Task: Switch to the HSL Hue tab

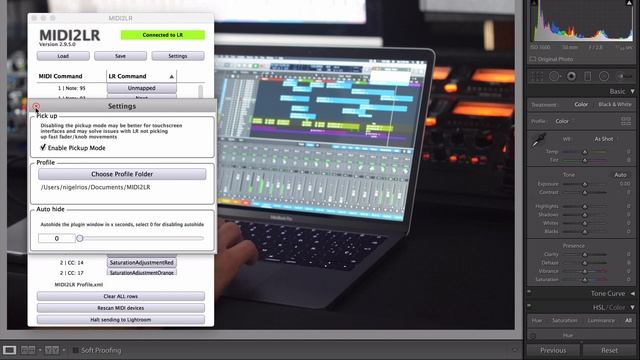Action: 537,320
